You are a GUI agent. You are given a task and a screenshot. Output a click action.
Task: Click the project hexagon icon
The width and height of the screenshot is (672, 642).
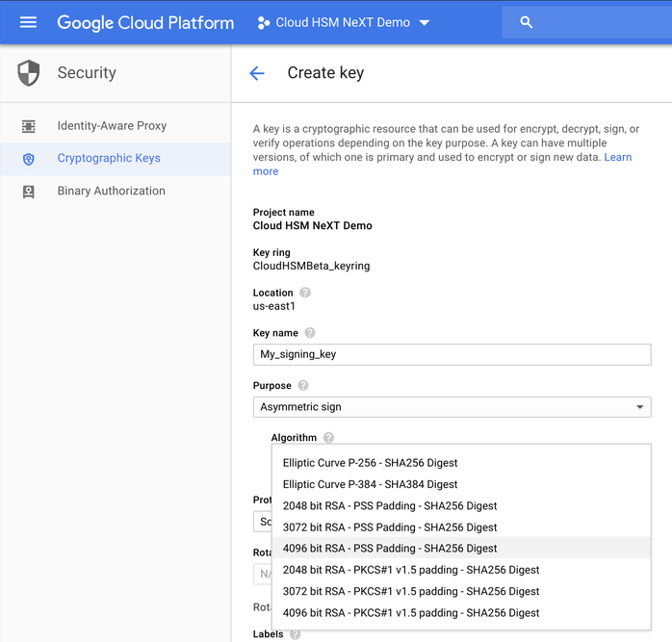pos(264,23)
